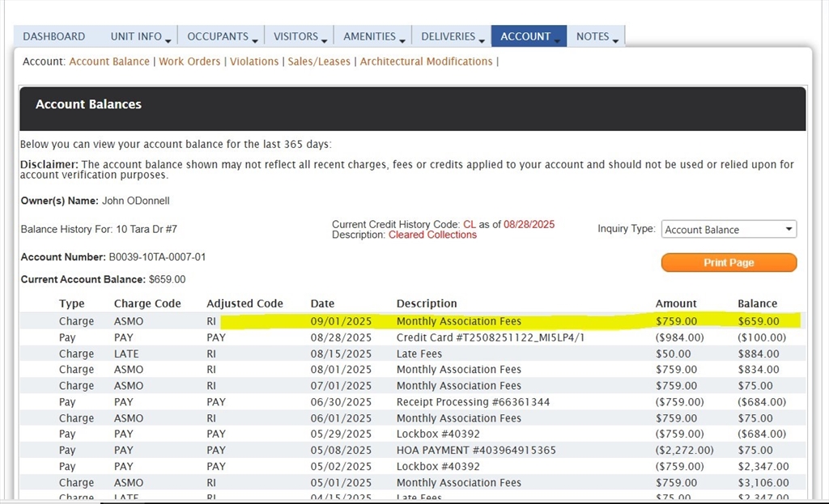
Task: Go to Account Balance link
Action: coord(109,61)
